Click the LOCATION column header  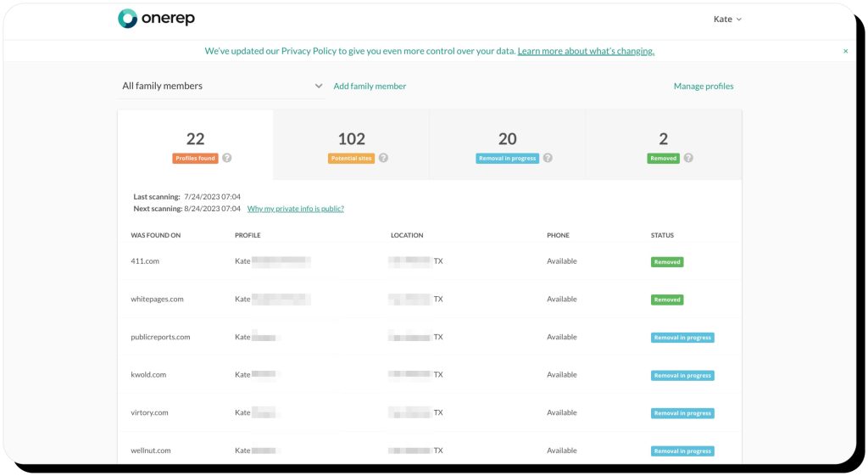(407, 236)
